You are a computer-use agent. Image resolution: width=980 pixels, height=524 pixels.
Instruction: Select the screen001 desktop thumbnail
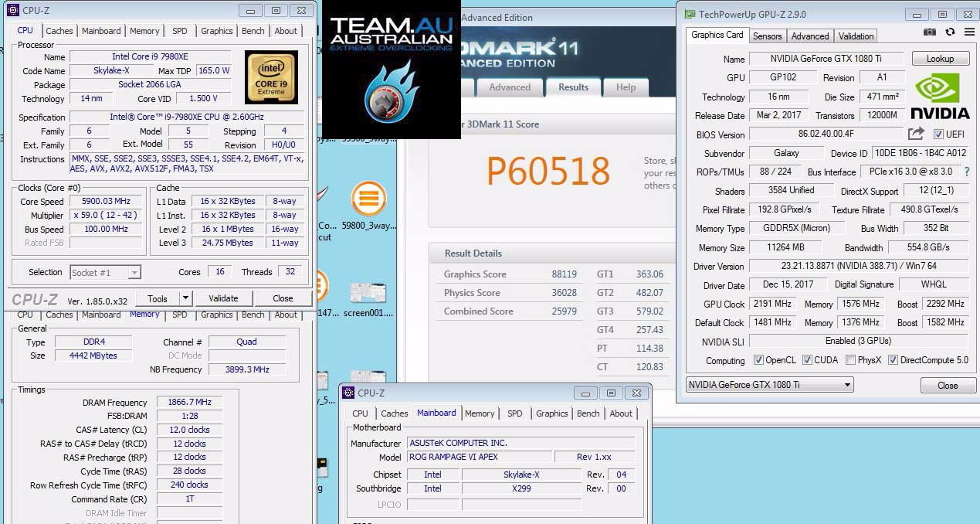click(368, 293)
